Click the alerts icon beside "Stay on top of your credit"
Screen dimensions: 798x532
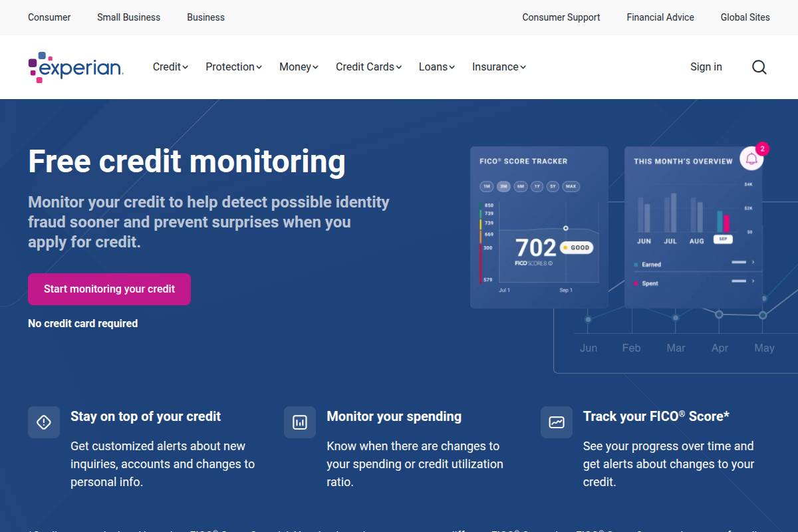pyautogui.click(x=44, y=422)
